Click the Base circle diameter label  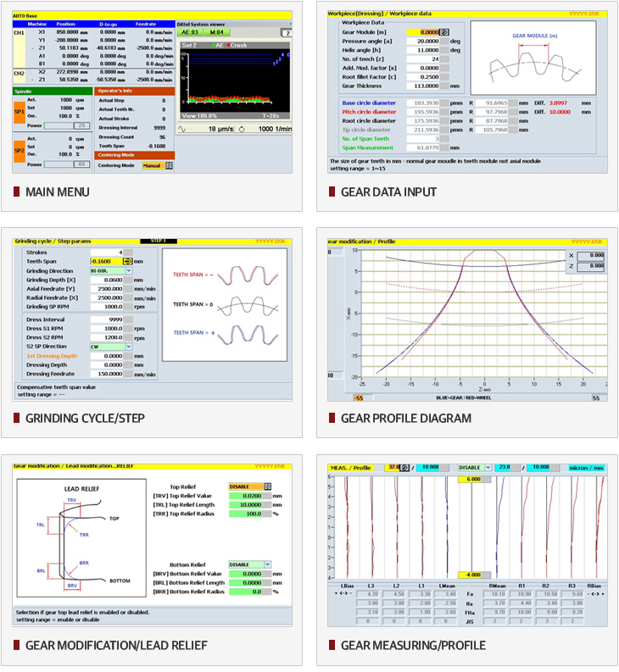369,103
